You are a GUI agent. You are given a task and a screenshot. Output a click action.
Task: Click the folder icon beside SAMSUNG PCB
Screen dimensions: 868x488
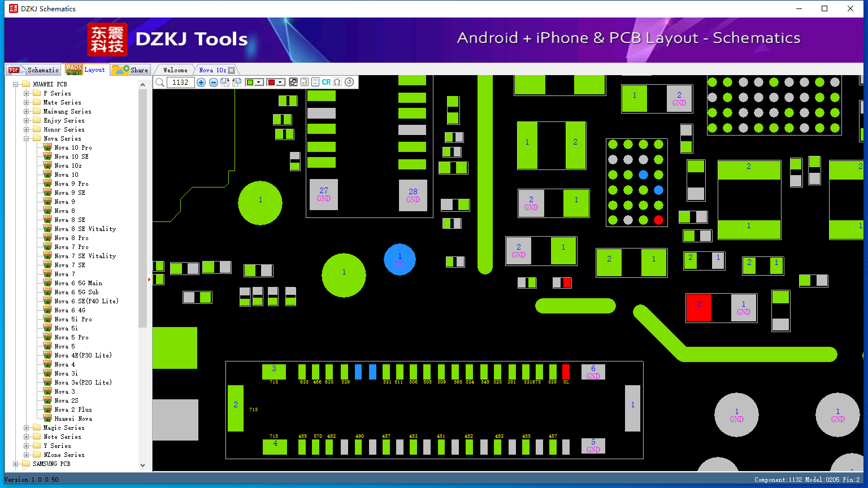[26, 464]
